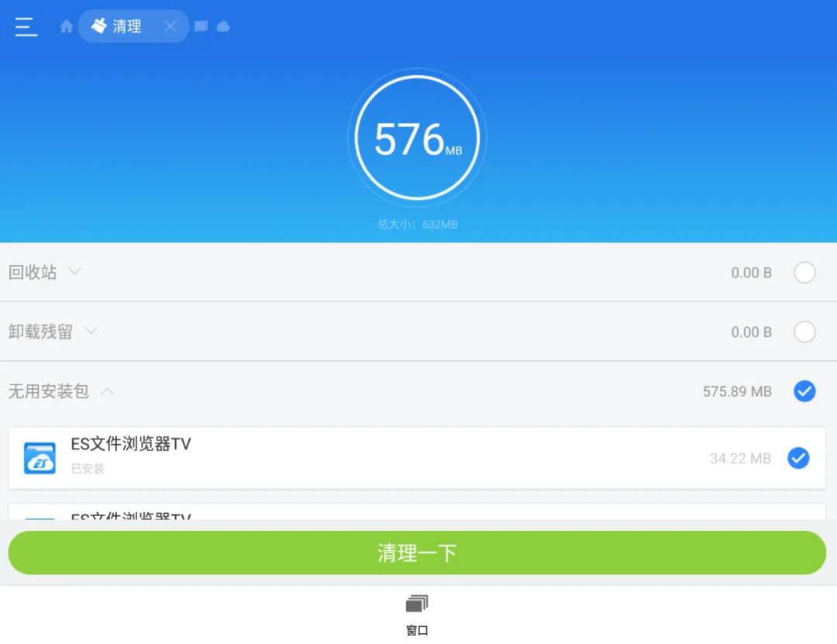
Task: Open the hamburger menu
Action: (26, 26)
